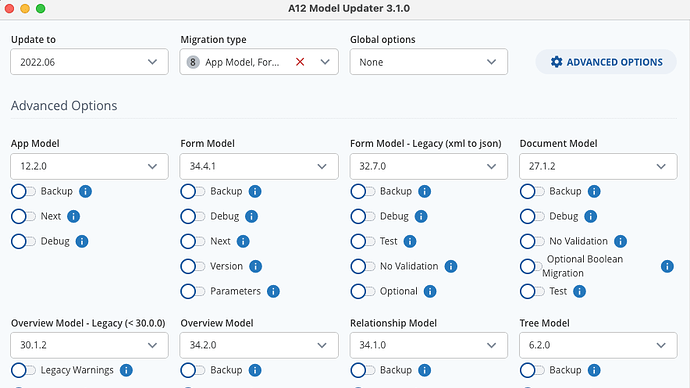Enable No Validation under Document Model
The width and height of the screenshot is (690, 388).
click(532, 242)
